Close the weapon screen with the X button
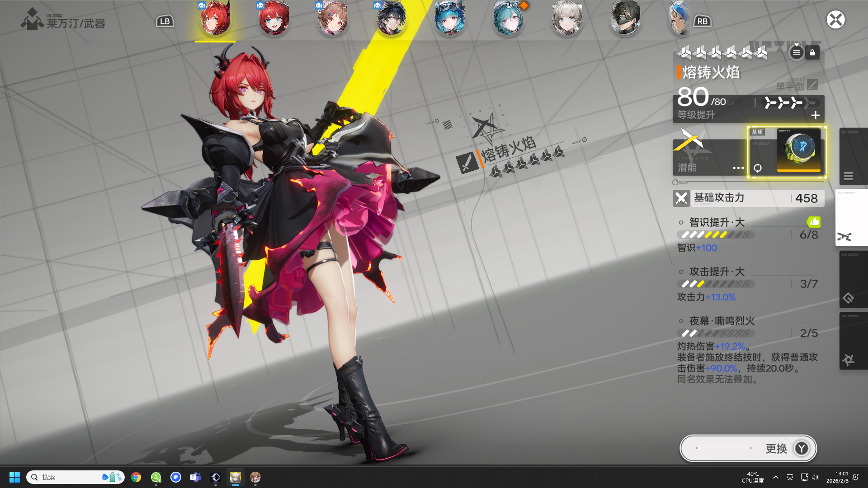 point(835,20)
